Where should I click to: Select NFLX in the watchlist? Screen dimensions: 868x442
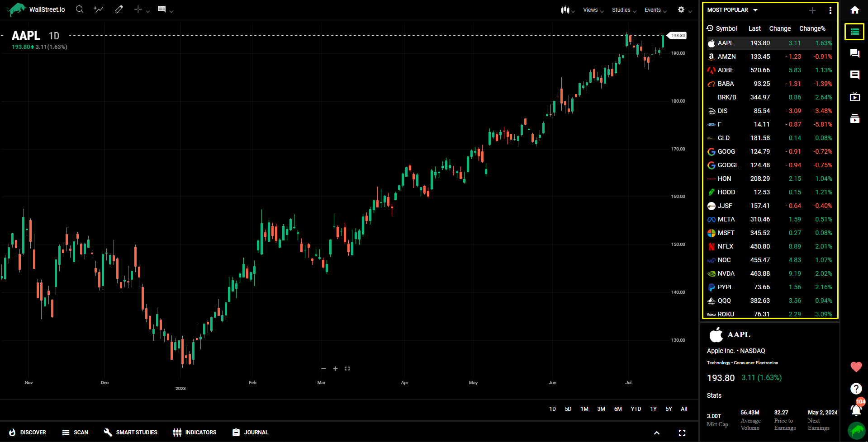769,246
